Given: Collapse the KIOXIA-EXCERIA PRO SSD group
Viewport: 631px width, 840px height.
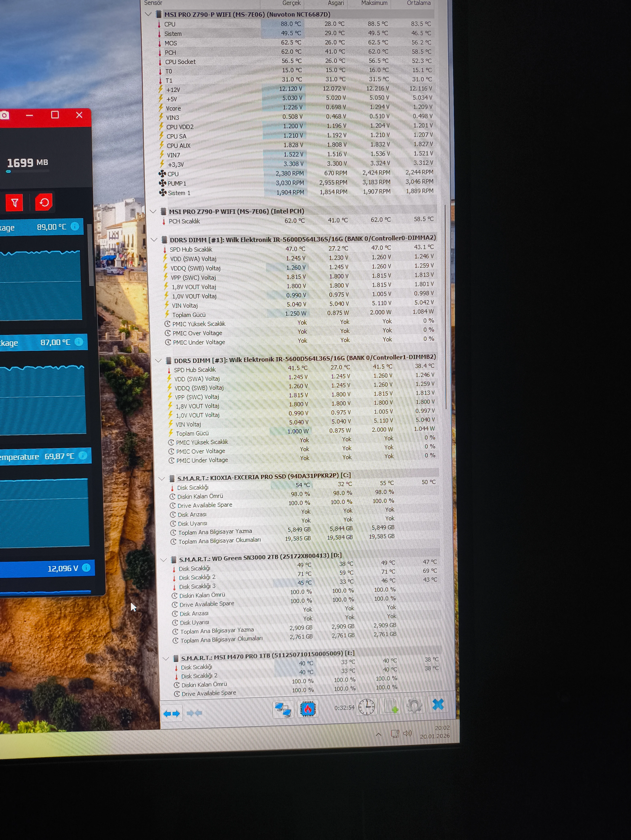Looking at the screenshot, I should click(x=162, y=478).
